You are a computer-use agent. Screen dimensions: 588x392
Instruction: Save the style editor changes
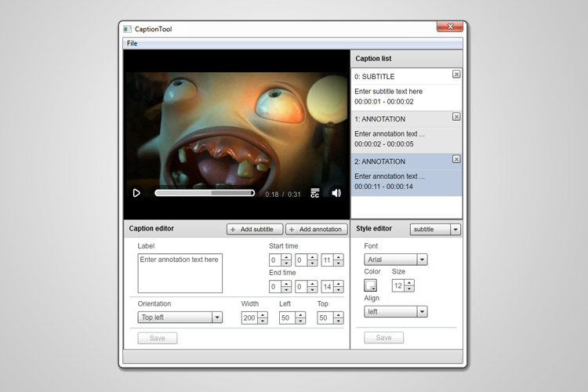(x=383, y=338)
